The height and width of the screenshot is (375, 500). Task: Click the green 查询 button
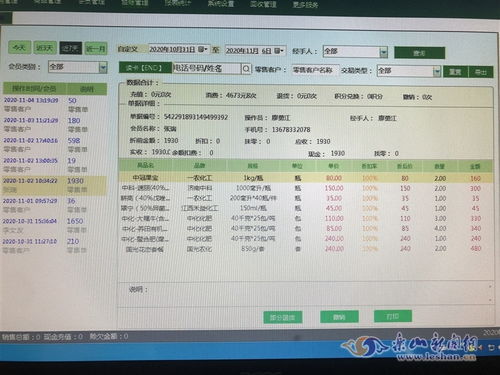tap(419, 53)
